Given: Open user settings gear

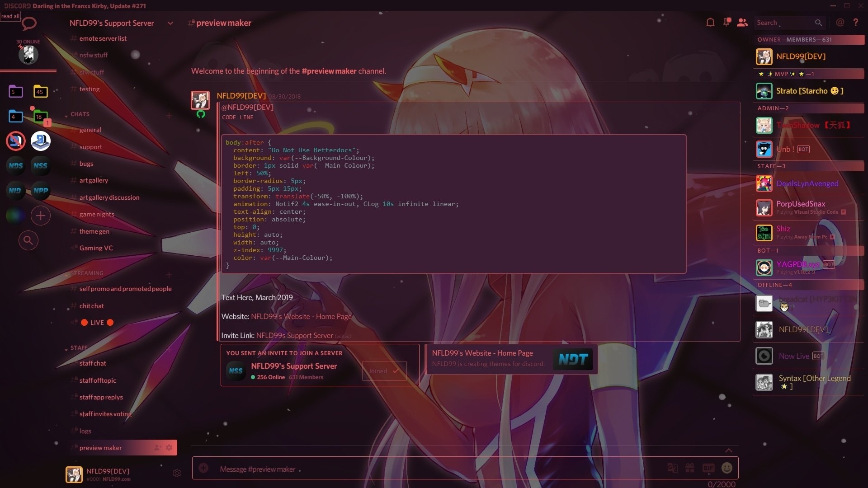Looking at the screenshot, I should click(177, 473).
